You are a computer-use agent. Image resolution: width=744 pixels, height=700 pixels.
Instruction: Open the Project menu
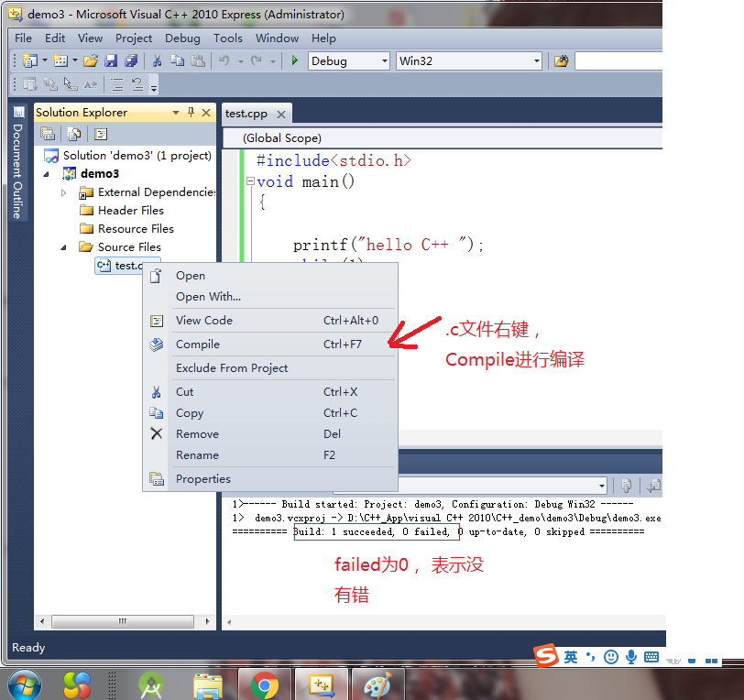pos(134,38)
